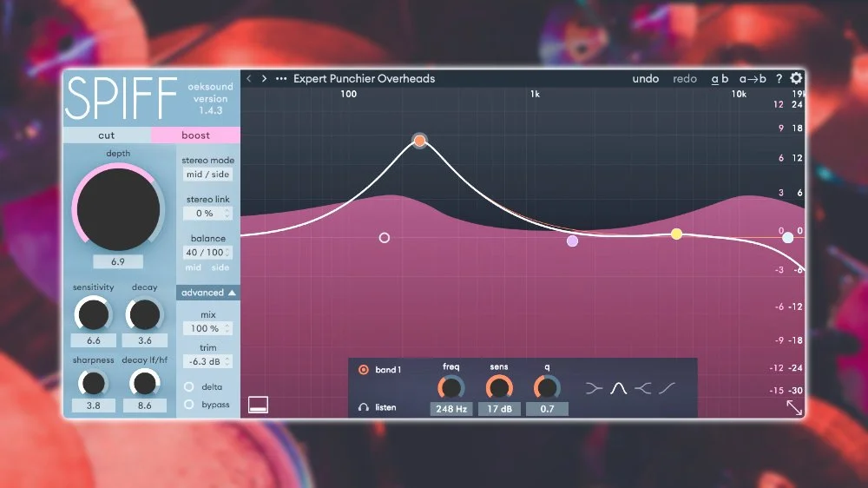The image size is (868, 488).
Task: Toggle band 1 listen headphones
Action: pyautogui.click(x=364, y=407)
